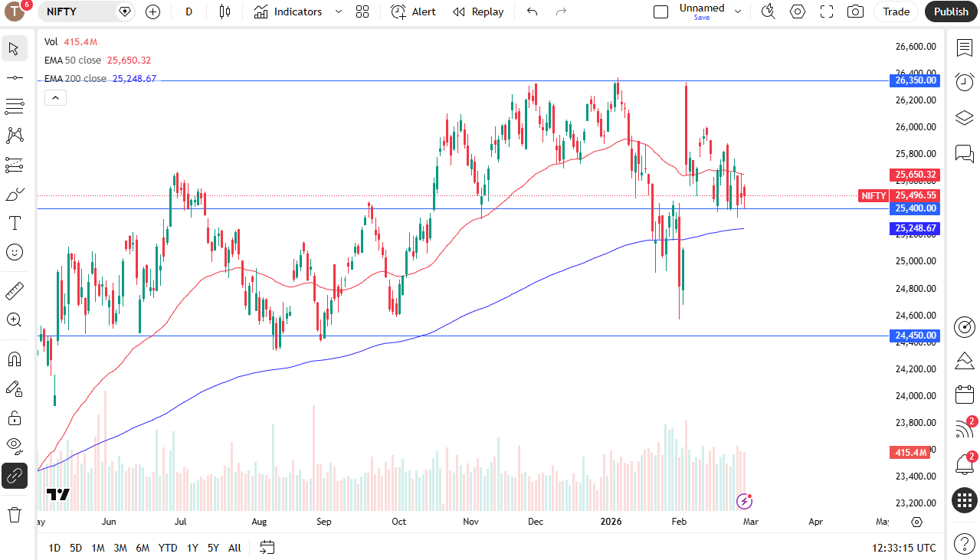Screen dimensions: 980x560
Task: Activate the zoom in tool
Action: [x=14, y=320]
